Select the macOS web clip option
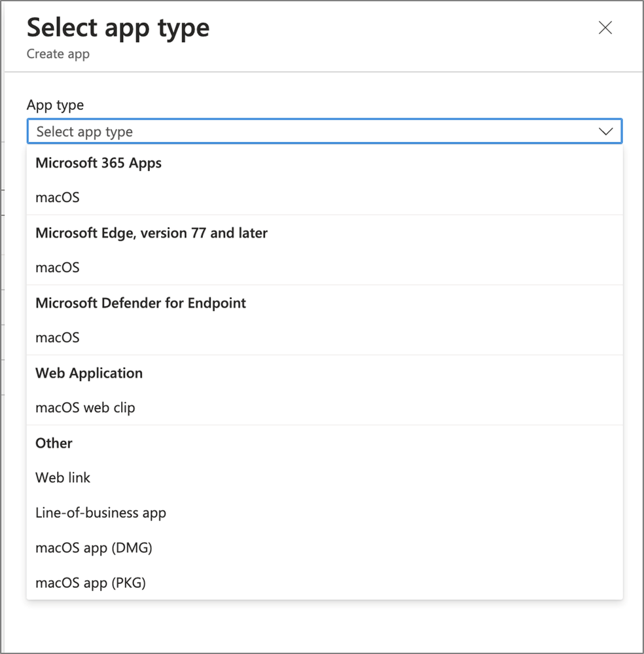This screenshot has width=644, height=654. tap(85, 407)
